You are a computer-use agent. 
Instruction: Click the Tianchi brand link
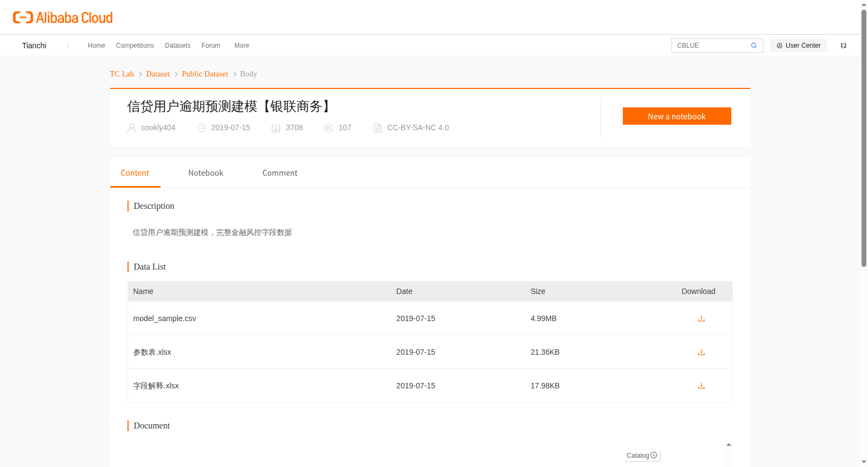coord(34,46)
